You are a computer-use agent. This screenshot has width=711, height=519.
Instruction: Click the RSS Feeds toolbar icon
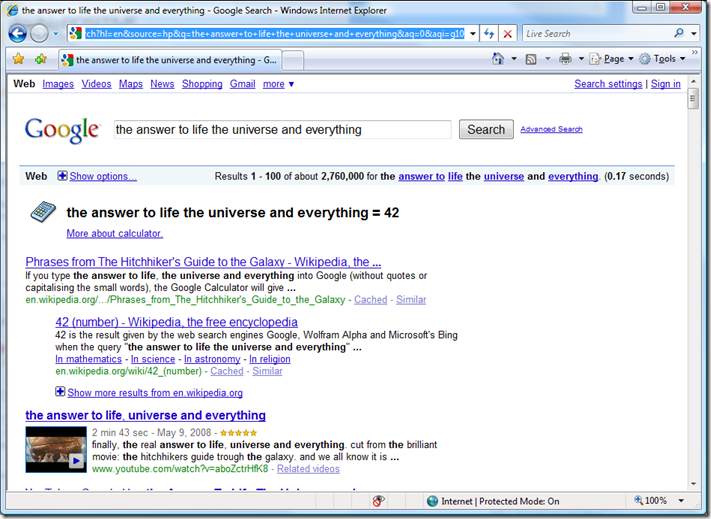point(531,59)
